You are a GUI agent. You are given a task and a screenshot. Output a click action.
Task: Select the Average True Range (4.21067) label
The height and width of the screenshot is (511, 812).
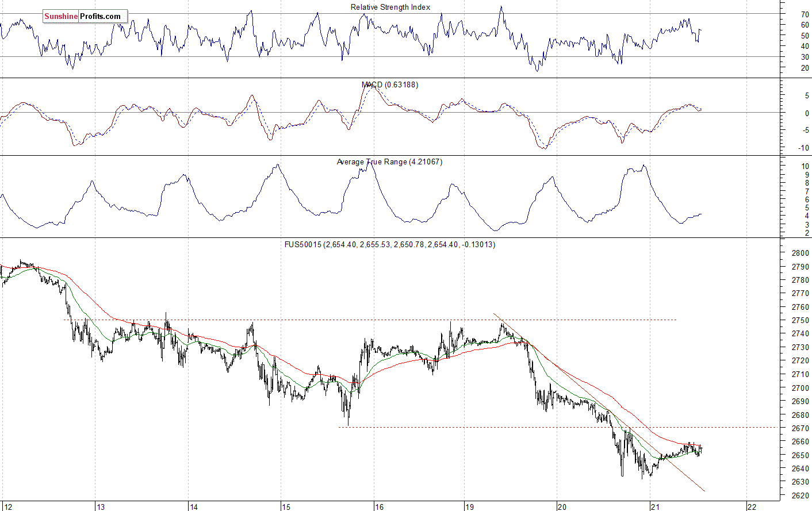point(389,162)
